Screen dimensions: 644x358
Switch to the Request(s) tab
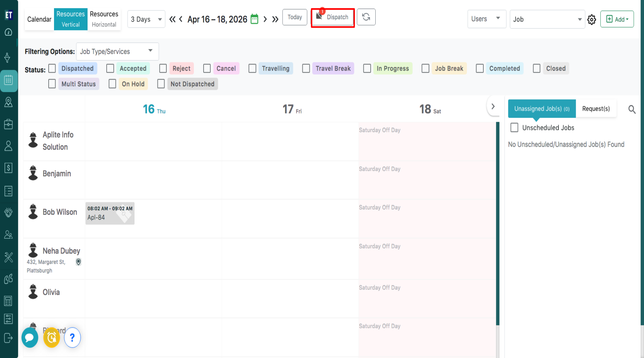[x=596, y=109]
